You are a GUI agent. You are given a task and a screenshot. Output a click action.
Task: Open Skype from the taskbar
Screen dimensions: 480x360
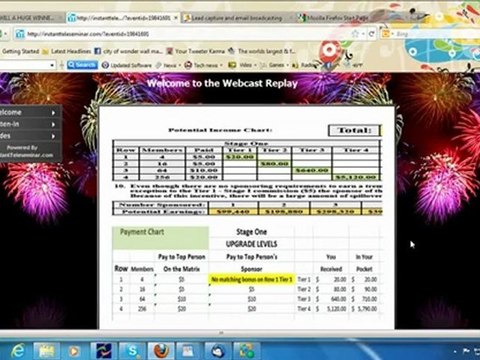point(132,351)
